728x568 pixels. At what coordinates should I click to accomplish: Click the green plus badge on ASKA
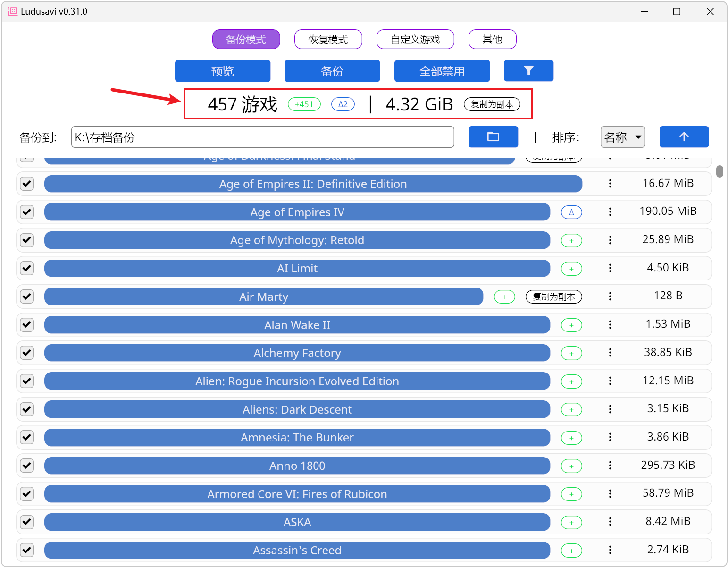(x=571, y=523)
